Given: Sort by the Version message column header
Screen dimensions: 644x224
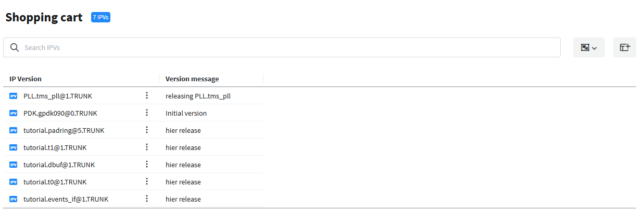Looking at the screenshot, I should coord(192,79).
